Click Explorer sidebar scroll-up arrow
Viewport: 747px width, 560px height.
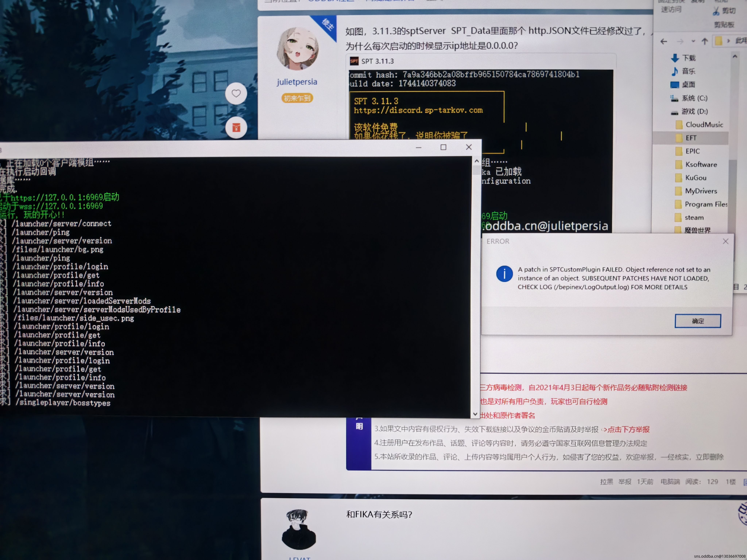pyautogui.click(x=735, y=57)
